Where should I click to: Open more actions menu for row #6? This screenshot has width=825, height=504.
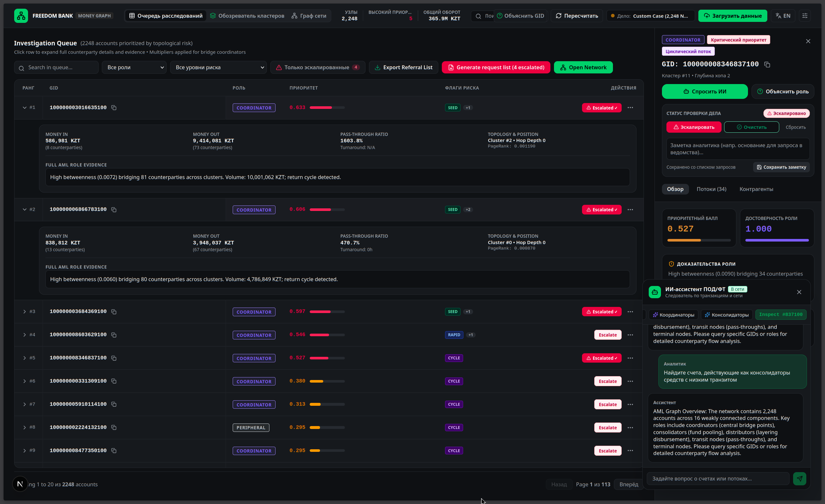pos(630,381)
